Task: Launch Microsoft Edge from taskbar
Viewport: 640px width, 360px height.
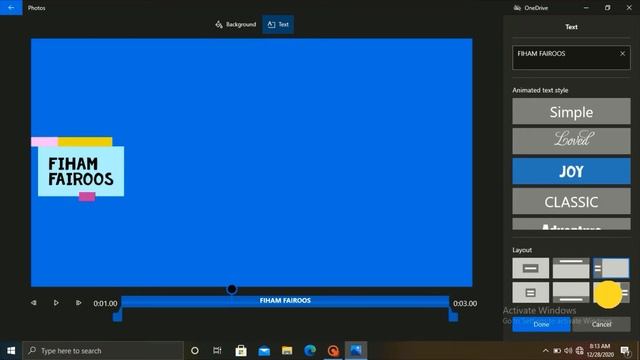Action: [310, 351]
